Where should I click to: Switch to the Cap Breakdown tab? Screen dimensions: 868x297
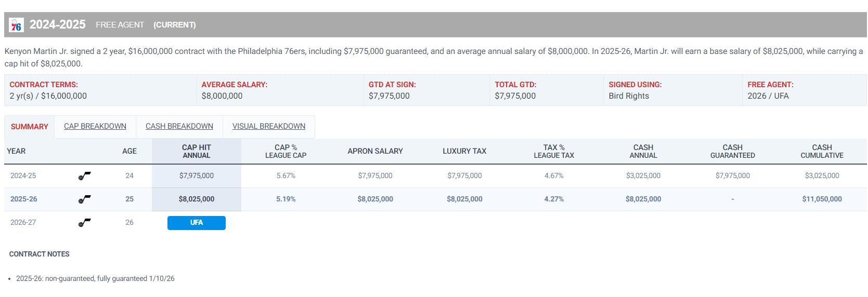[95, 126]
